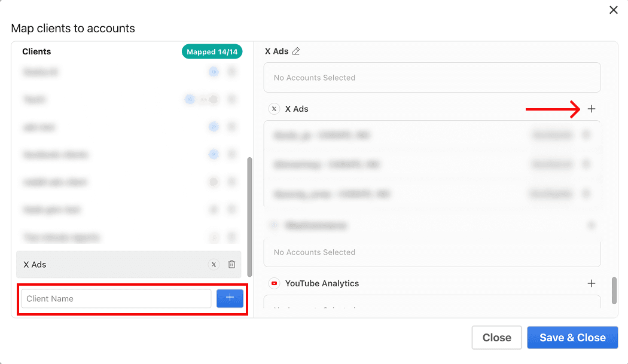Click No Accounts Selected box above YouTube Analytics
Screen dimensions: 628x364
pos(432,253)
